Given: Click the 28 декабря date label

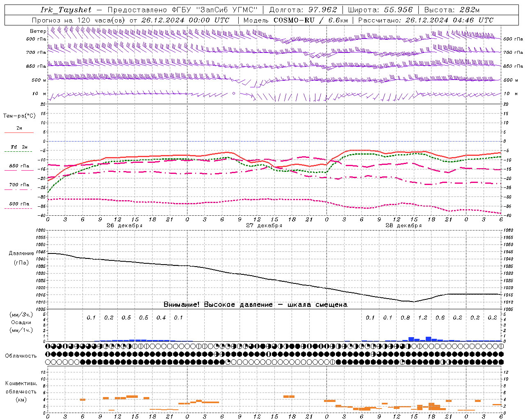Looking at the screenshot, I should [x=404, y=226].
